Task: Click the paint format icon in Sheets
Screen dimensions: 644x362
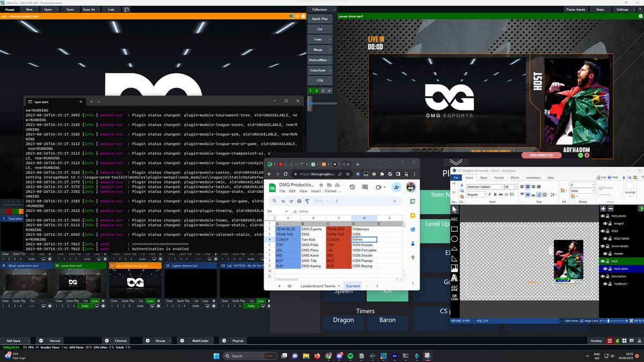Action: coord(307,201)
